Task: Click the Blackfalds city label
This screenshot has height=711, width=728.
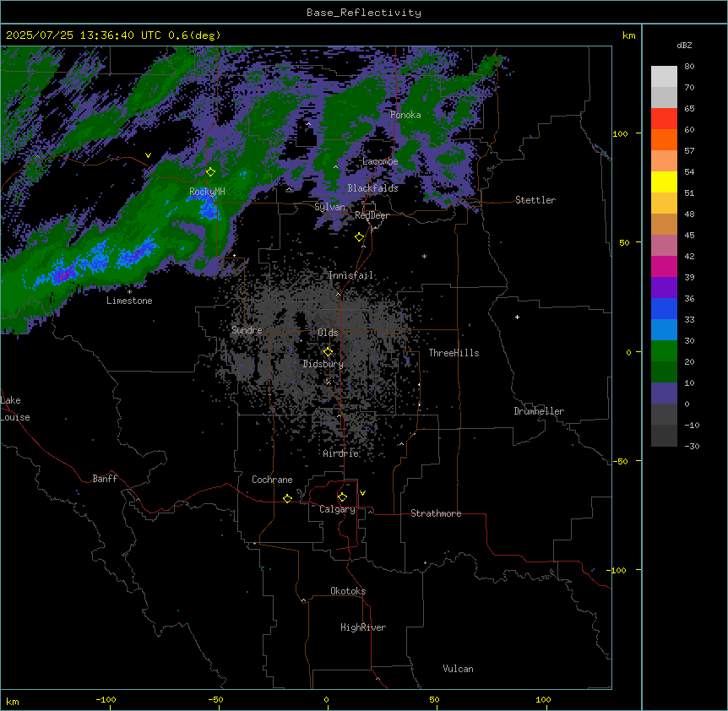Action: [x=372, y=188]
